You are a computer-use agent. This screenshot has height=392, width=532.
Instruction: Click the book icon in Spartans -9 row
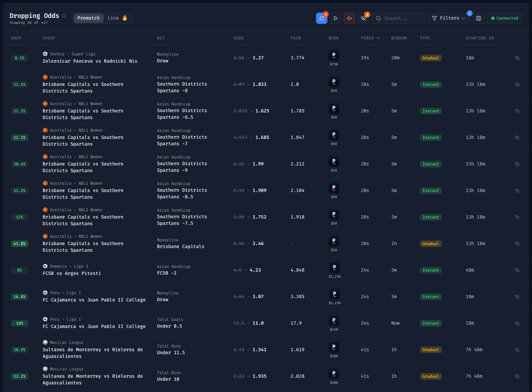[x=334, y=161]
